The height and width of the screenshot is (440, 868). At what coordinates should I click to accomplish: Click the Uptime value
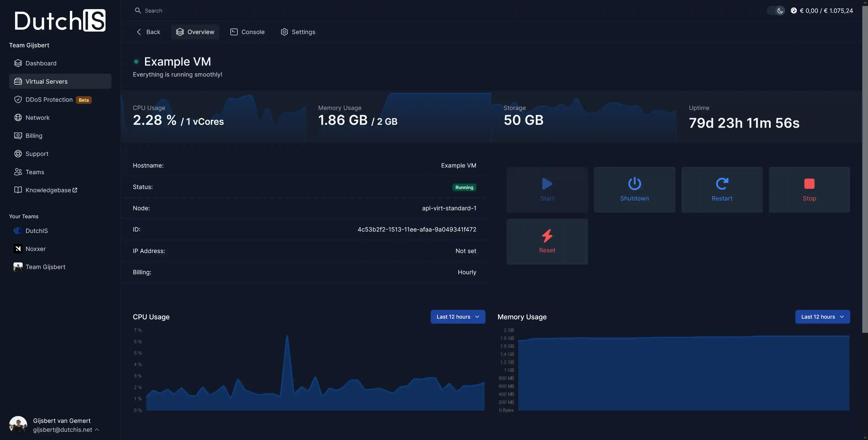[744, 123]
